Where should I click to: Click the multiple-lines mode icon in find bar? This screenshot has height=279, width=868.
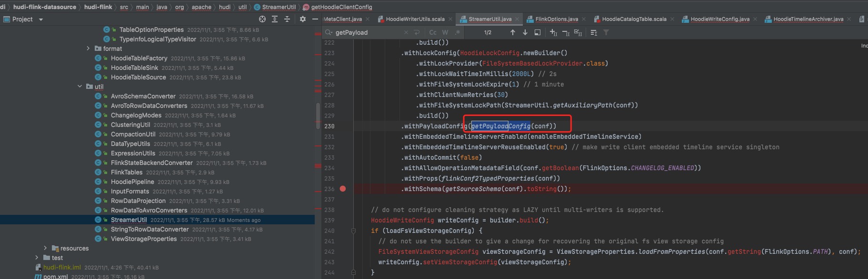tap(594, 32)
